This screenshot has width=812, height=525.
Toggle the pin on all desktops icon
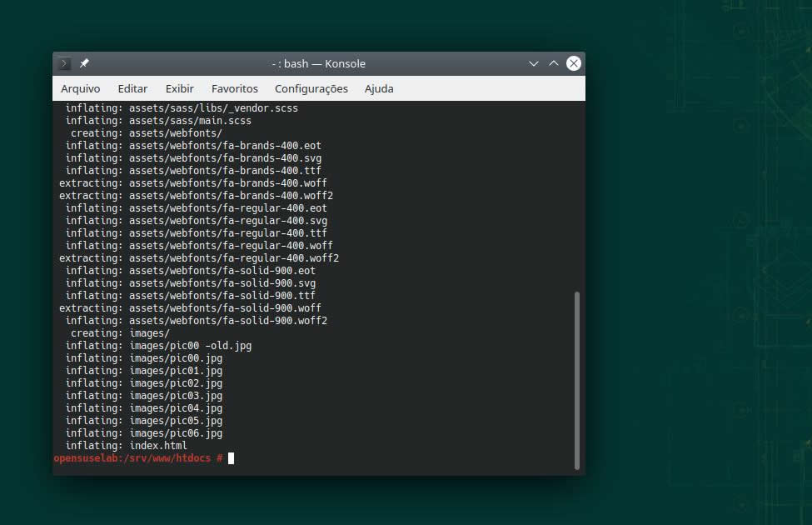click(84, 63)
